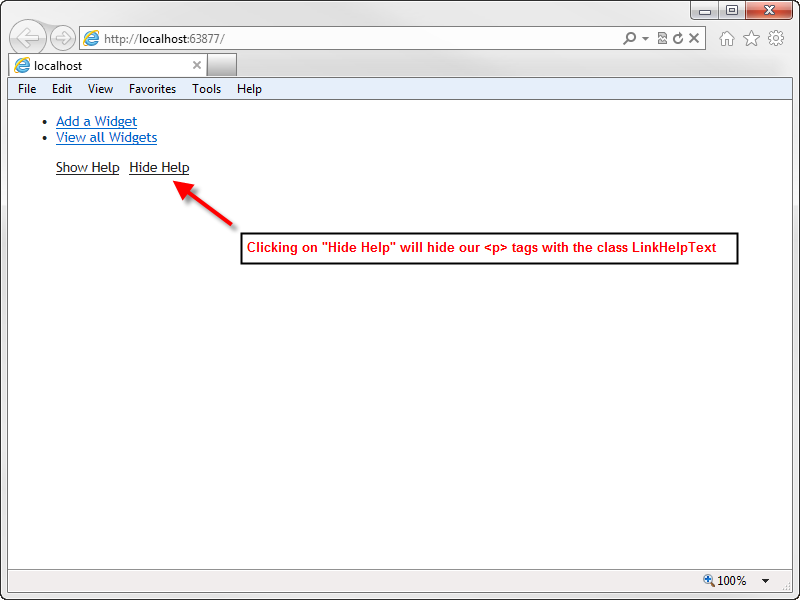Open the zoom level dropdown
800x600 pixels.
[x=764, y=581]
